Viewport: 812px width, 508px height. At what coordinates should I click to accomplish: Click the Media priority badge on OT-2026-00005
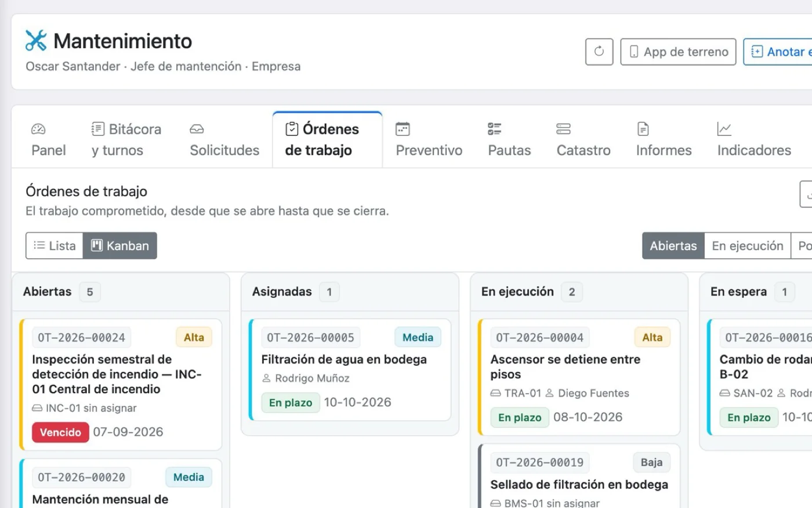pyautogui.click(x=418, y=337)
